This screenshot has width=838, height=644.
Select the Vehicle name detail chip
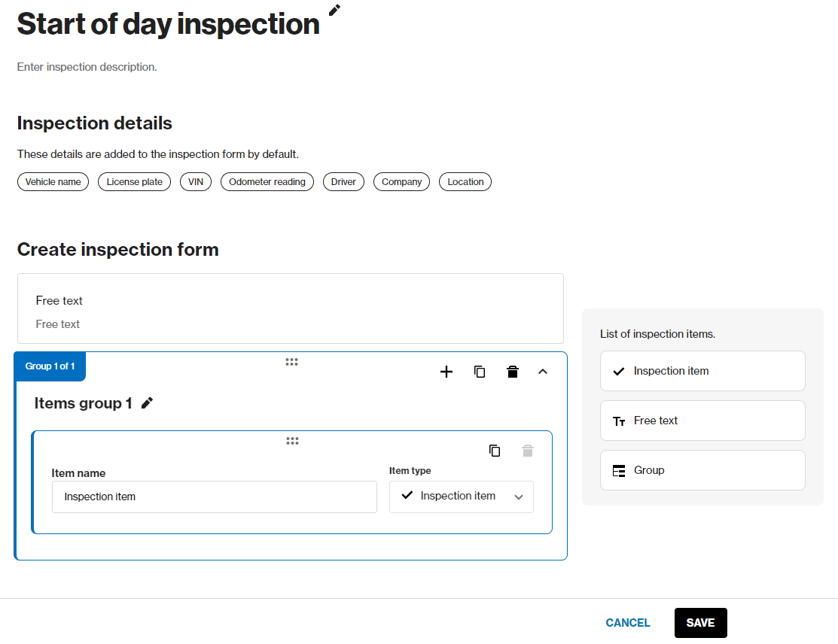coord(53,181)
